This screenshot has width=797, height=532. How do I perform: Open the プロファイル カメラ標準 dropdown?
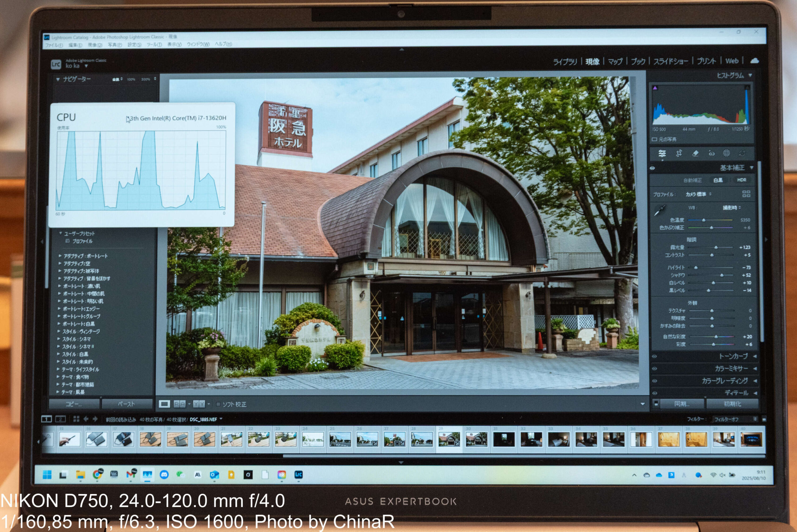tap(698, 194)
